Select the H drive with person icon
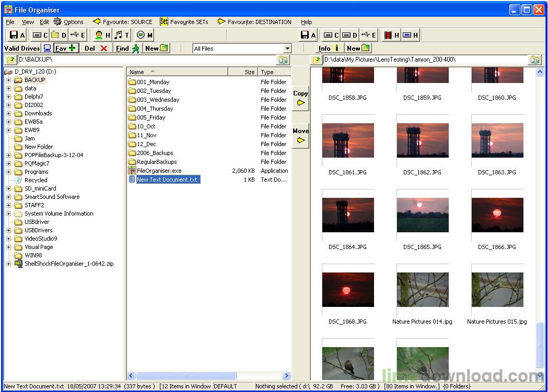The image size is (548, 392). coord(99,35)
